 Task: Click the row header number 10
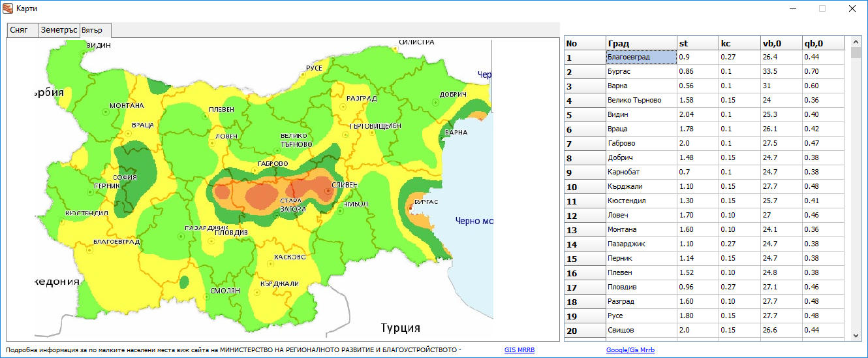tap(584, 187)
